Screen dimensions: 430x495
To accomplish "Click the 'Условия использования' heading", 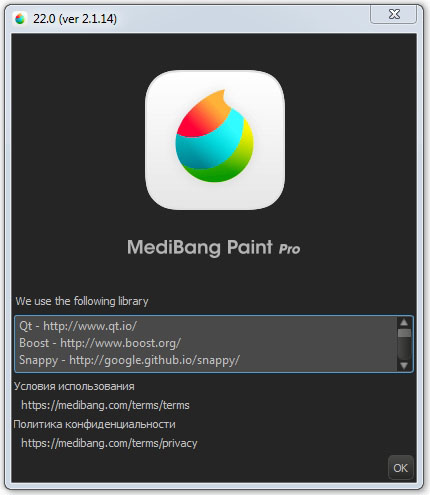I will pyautogui.click(x=74, y=386).
